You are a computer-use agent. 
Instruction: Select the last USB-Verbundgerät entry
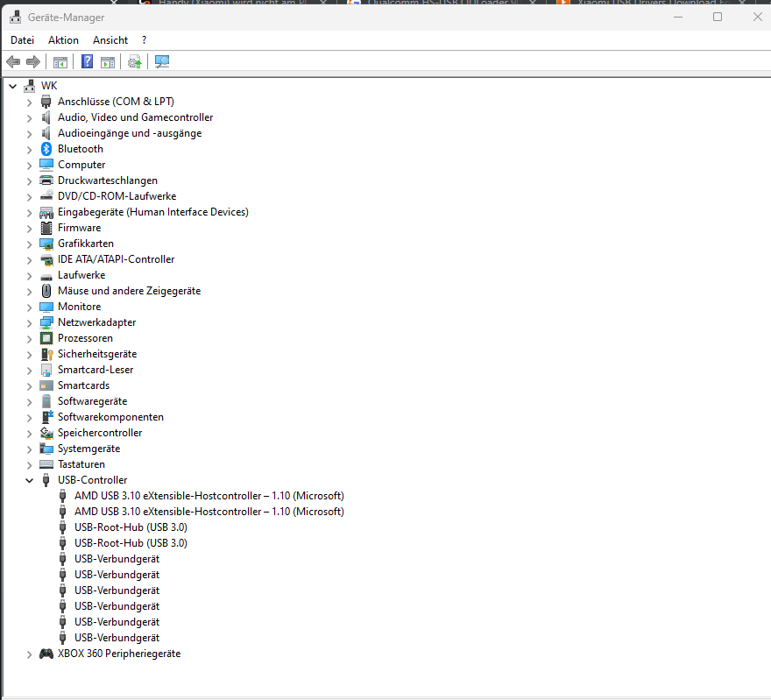pos(117,638)
